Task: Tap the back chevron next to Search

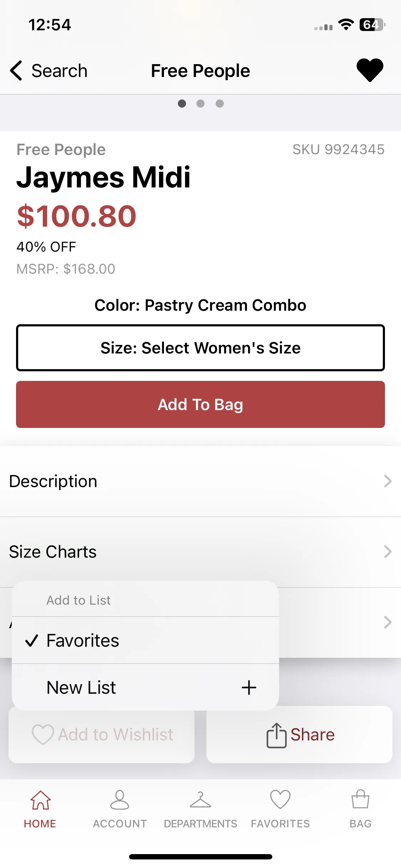Action: pos(16,71)
